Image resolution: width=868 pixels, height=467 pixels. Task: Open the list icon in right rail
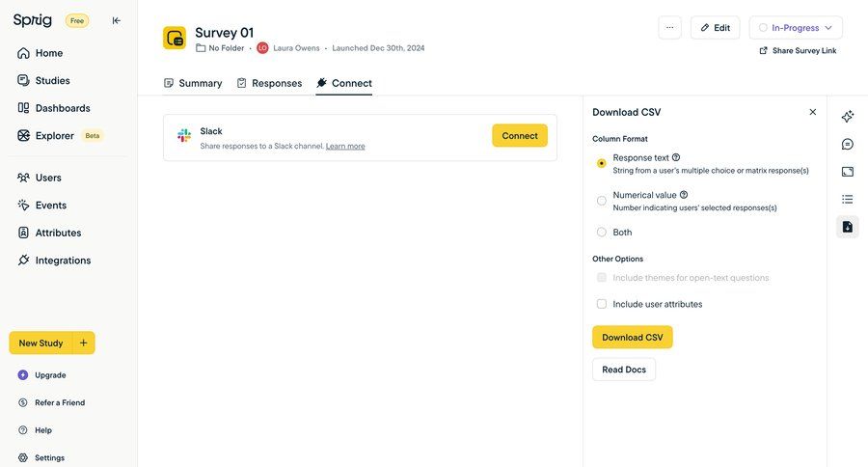click(847, 199)
